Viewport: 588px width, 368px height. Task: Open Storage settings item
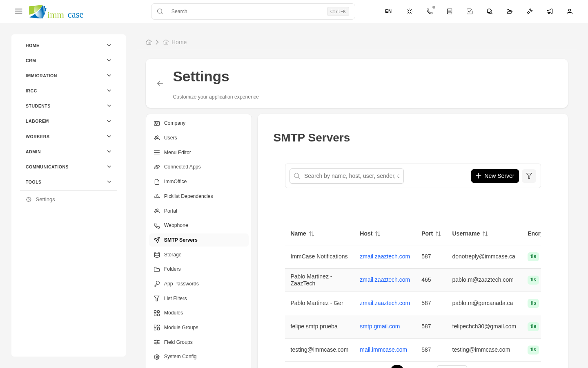[x=199, y=255]
